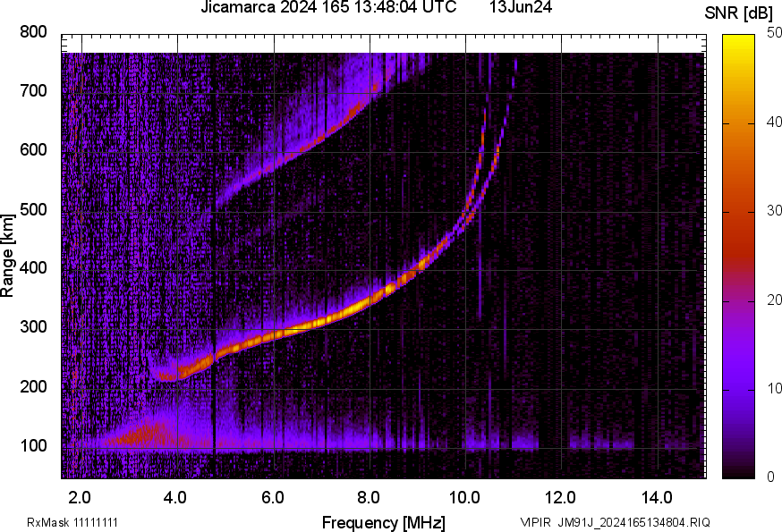Image resolution: width=782 pixels, height=532 pixels.
Task: Click the purple 10 dB band of colorbar
Action: tap(739, 389)
